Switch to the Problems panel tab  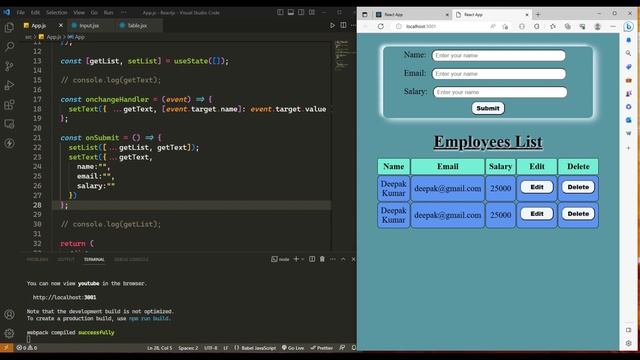click(37, 260)
